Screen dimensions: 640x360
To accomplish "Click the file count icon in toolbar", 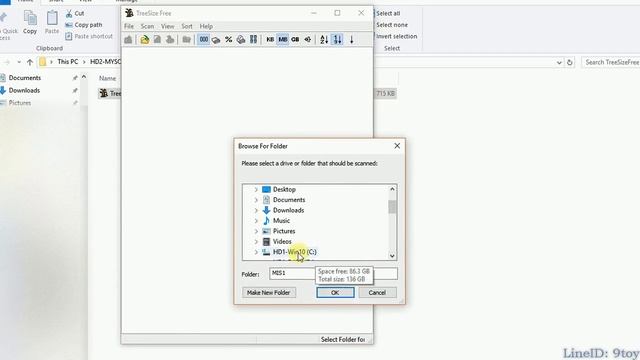I will (241, 40).
